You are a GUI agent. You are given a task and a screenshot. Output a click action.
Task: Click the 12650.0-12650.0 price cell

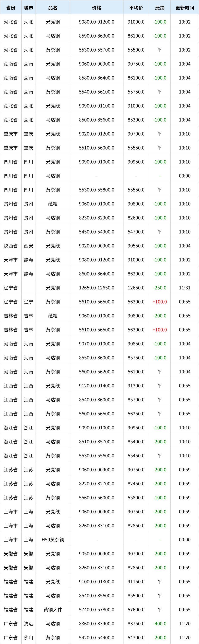pyautogui.click(x=97, y=288)
